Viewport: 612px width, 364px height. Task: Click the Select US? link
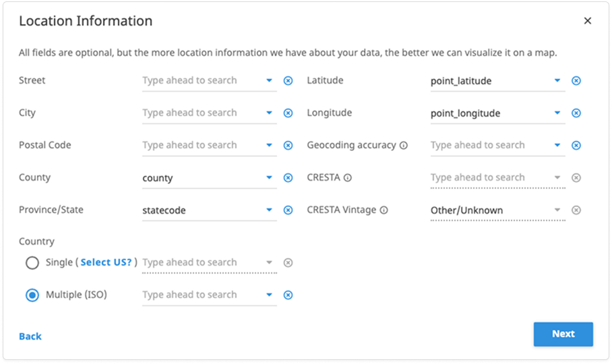pyautogui.click(x=106, y=262)
